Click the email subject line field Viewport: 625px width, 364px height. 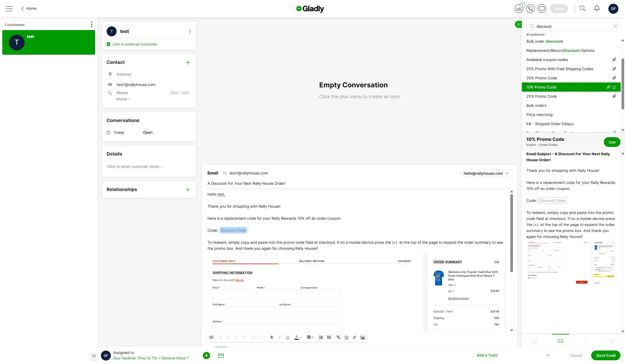pyautogui.click(x=360, y=184)
